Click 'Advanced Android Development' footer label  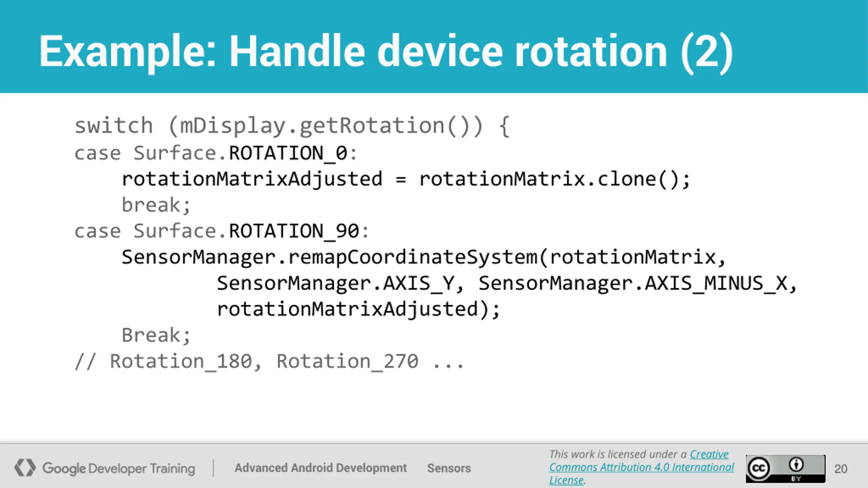coord(320,468)
